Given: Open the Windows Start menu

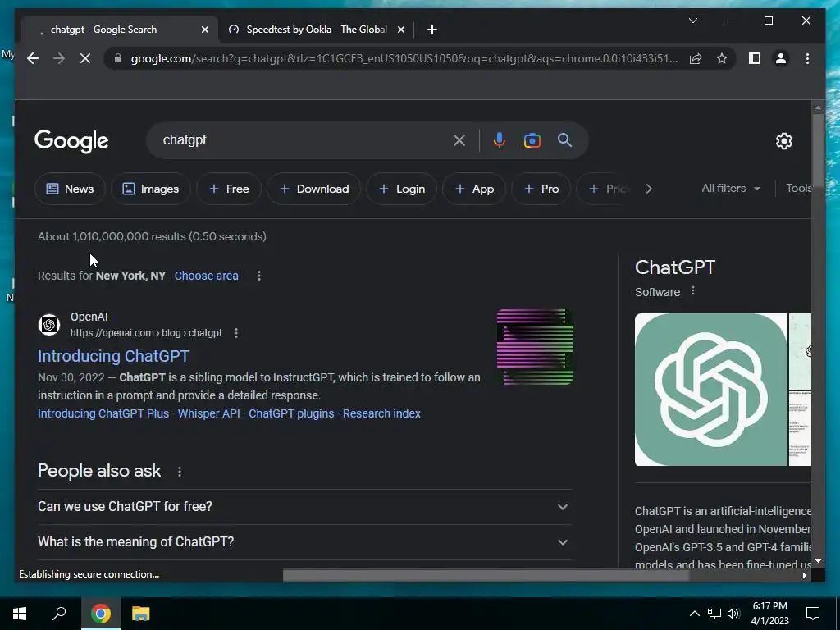Looking at the screenshot, I should (20, 614).
